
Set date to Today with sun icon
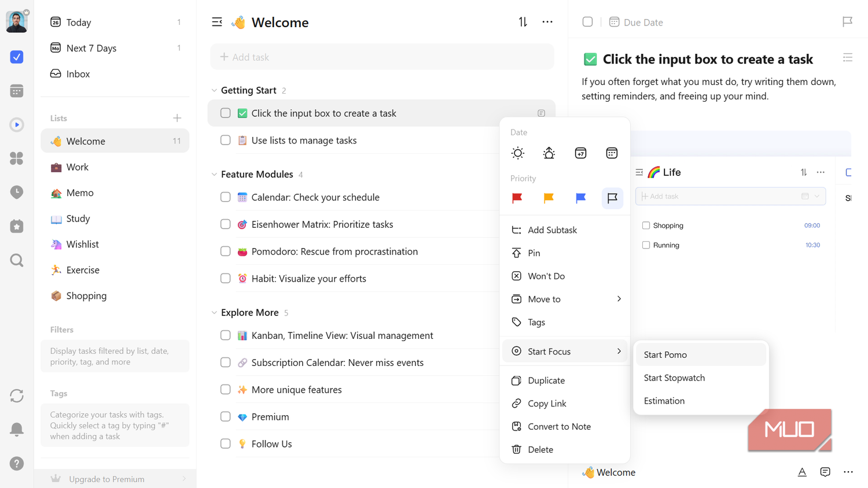point(518,153)
